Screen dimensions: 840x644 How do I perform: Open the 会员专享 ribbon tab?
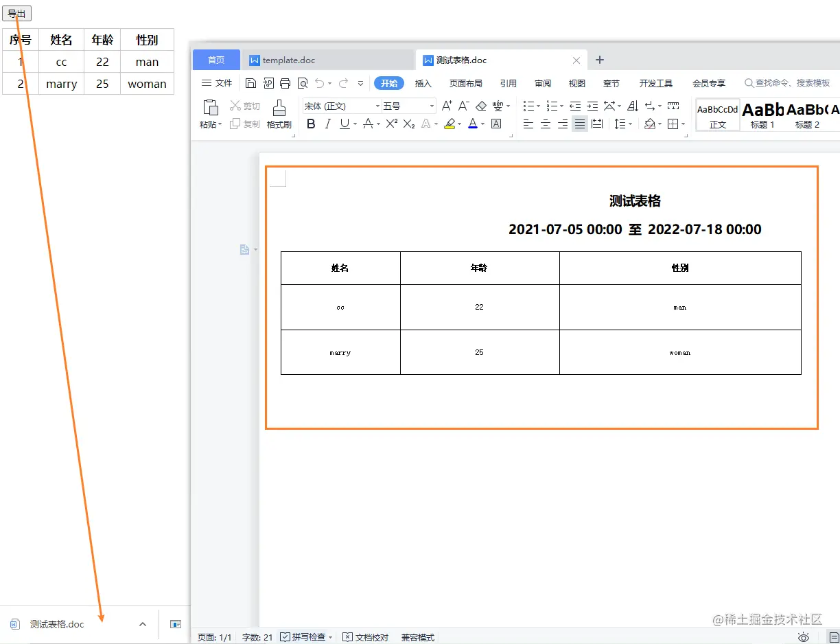[x=709, y=83]
